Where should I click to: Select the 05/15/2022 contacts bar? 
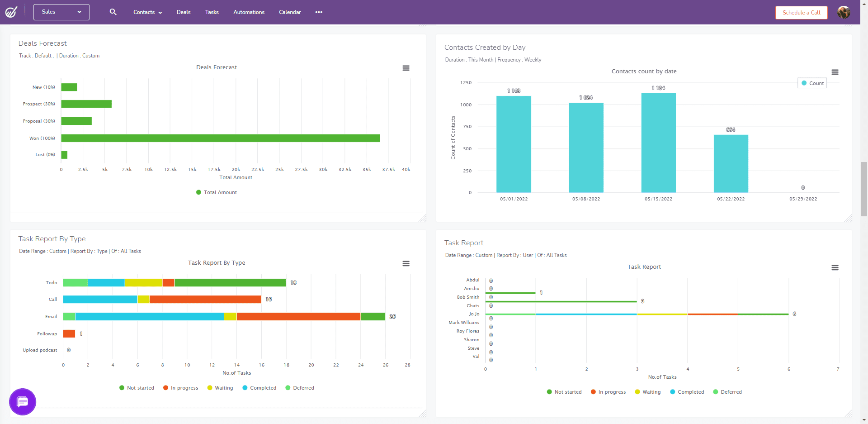pos(659,143)
